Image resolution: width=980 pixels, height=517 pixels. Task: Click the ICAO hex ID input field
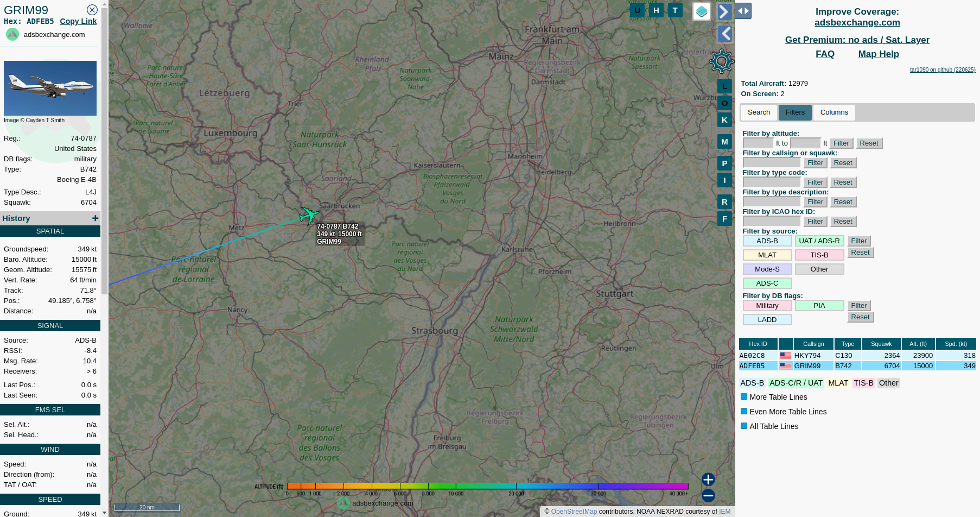click(772, 222)
